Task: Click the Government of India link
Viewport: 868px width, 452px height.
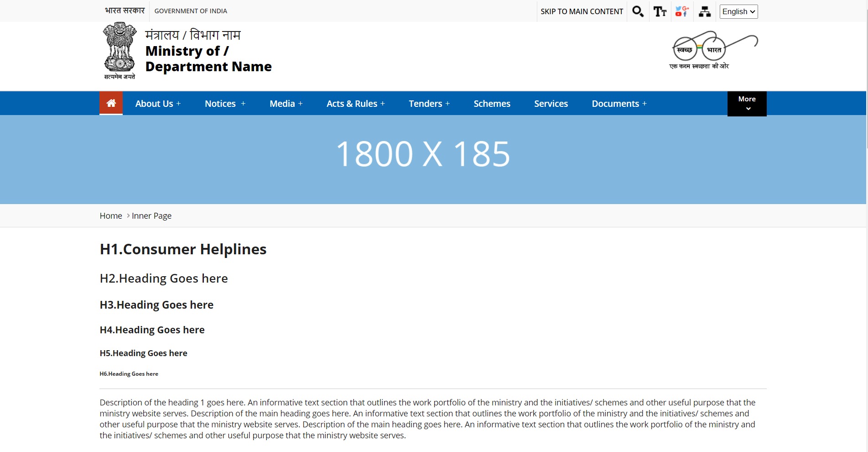Action: (191, 11)
